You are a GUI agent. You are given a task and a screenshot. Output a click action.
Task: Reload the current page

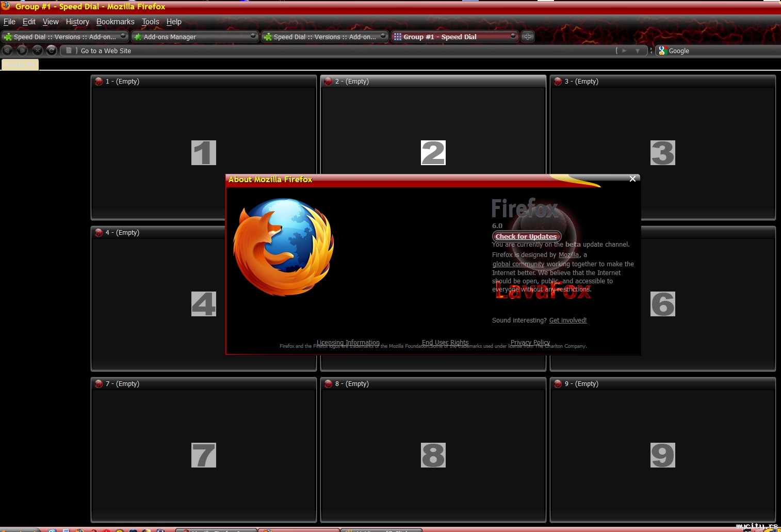point(52,50)
